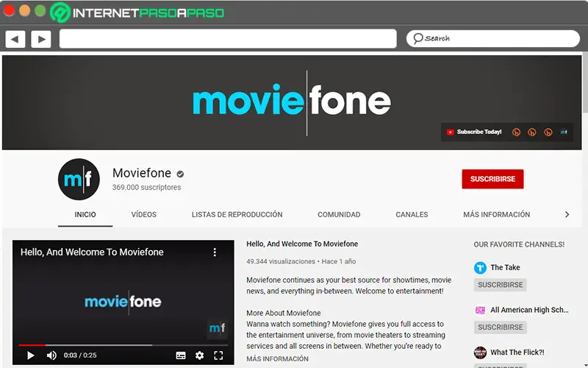Click the Moviefone channel name heading

tap(142, 173)
